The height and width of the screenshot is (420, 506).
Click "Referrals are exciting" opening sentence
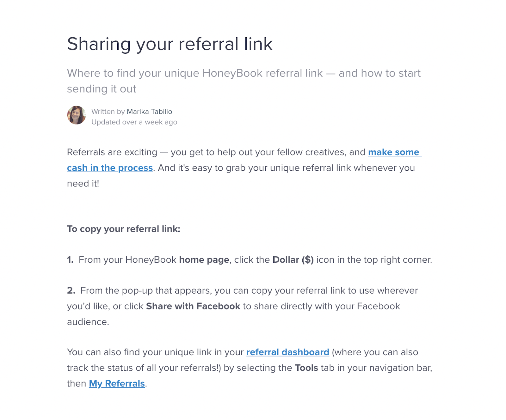pos(112,152)
